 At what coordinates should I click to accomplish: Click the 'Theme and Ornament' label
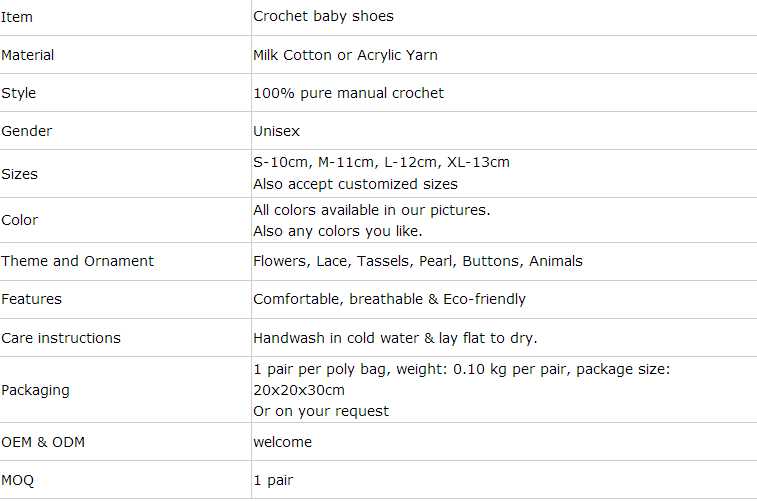click(x=78, y=261)
